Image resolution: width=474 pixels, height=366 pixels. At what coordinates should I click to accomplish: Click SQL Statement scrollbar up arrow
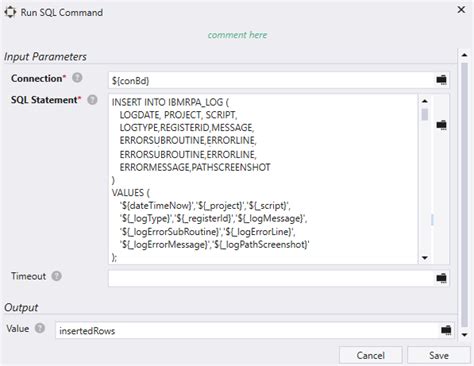click(x=425, y=101)
